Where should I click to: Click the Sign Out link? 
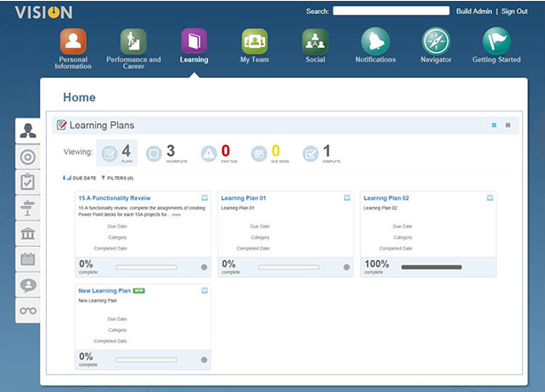point(514,12)
